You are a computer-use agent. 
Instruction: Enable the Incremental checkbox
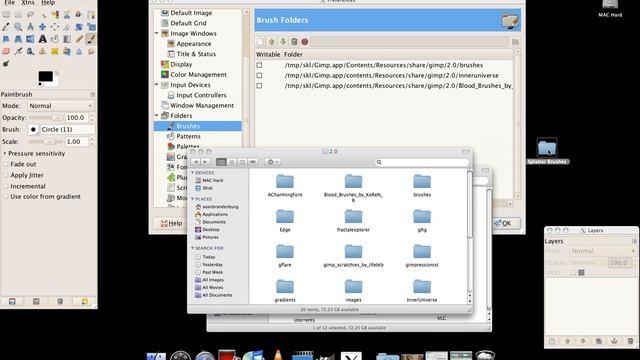(6, 186)
